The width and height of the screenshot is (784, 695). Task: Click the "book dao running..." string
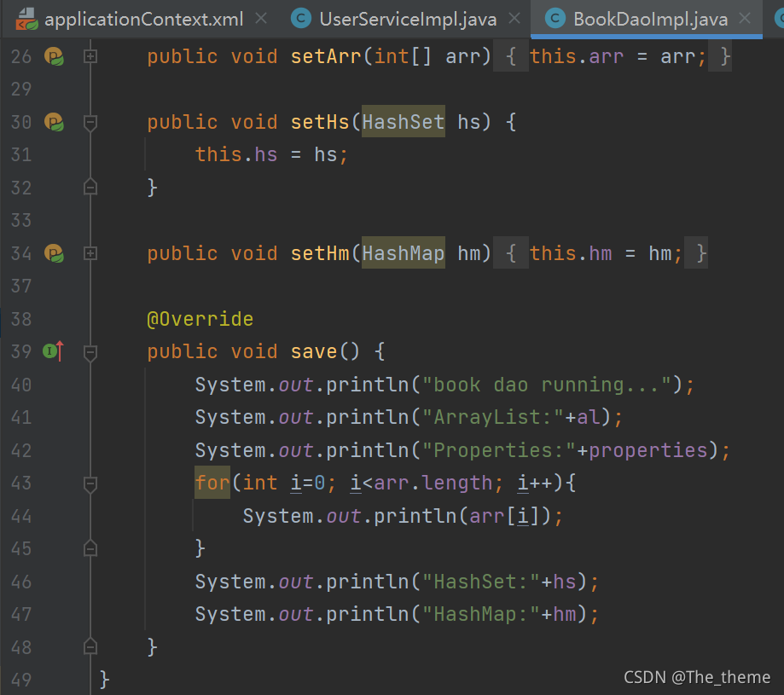coord(547,385)
